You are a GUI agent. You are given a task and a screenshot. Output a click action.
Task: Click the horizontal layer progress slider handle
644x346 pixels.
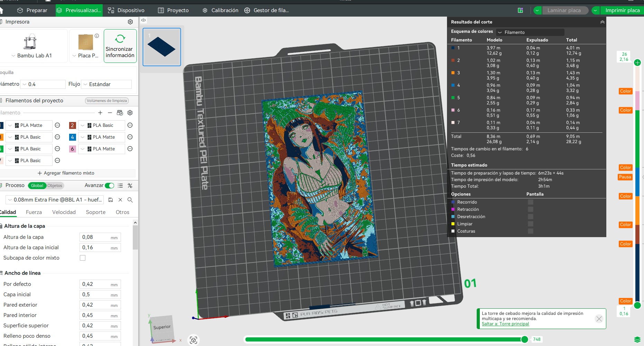tap(524, 339)
